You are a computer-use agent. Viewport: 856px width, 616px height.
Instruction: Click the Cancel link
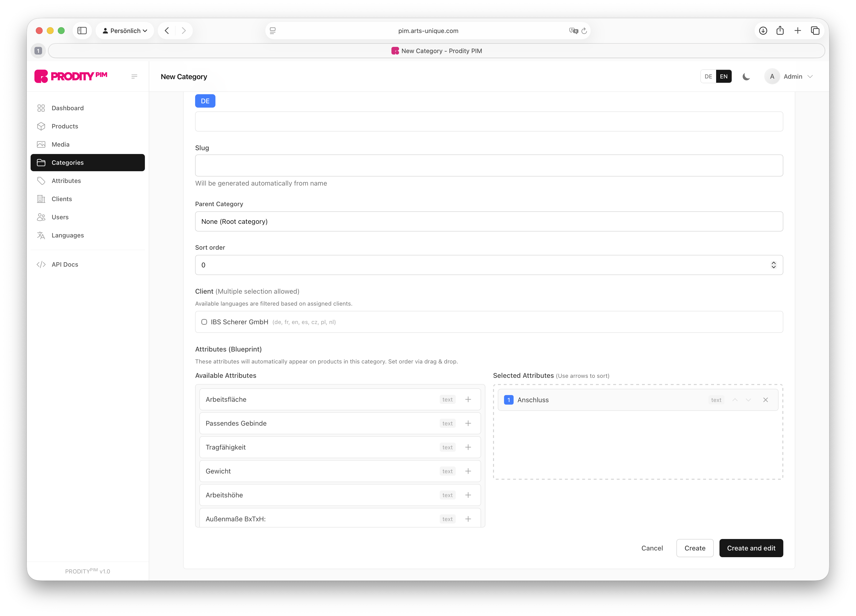tap(652, 548)
